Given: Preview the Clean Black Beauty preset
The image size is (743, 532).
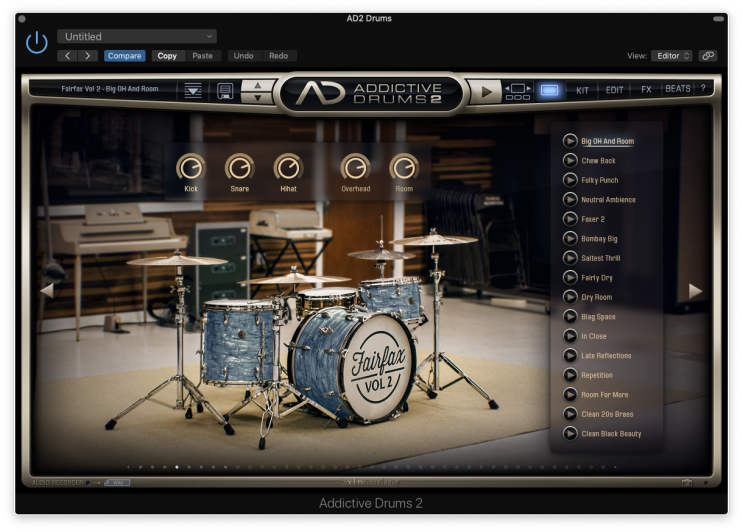Looking at the screenshot, I should tap(570, 433).
